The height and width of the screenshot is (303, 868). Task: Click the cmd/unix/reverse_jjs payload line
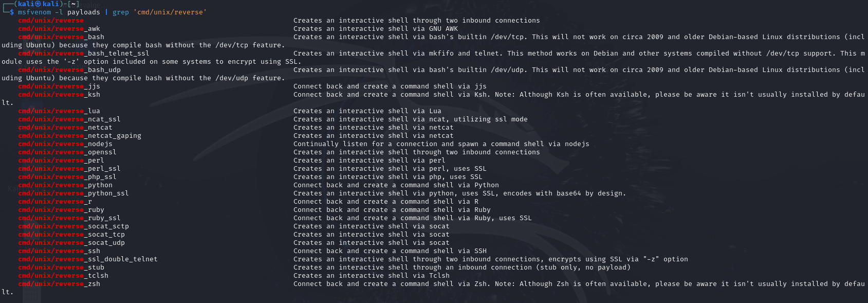(x=59, y=86)
